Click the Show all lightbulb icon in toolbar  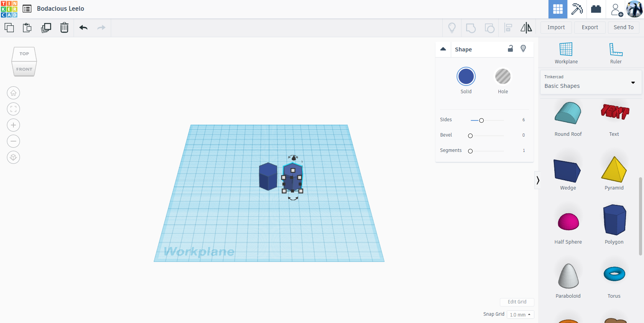point(452,28)
